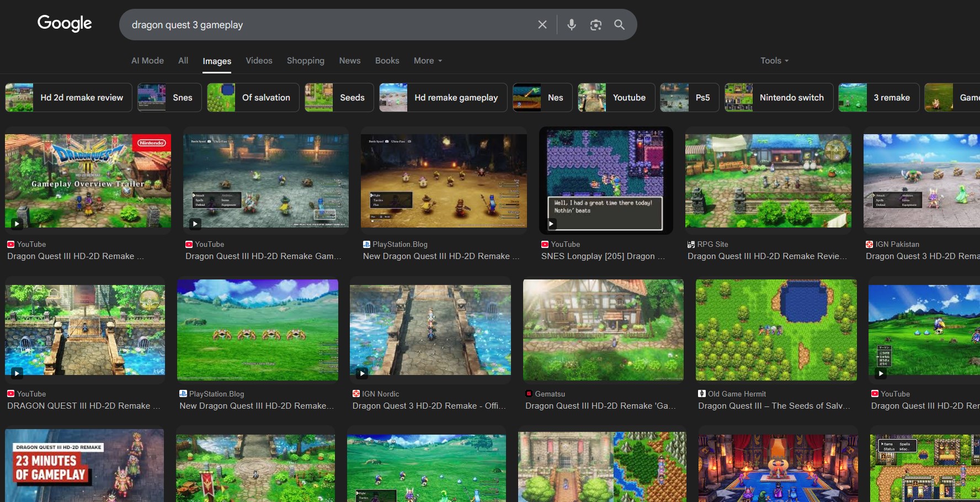Filter by Hd 2d remake review chip

tap(68, 98)
